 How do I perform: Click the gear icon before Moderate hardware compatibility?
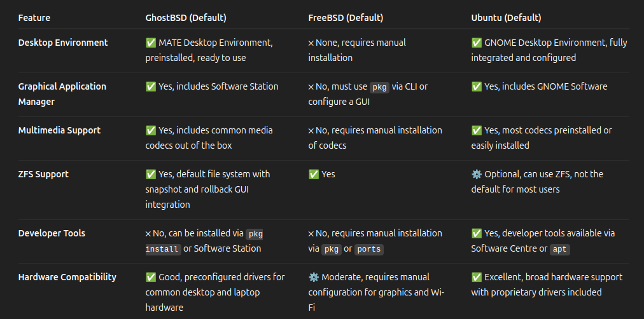[x=313, y=277]
